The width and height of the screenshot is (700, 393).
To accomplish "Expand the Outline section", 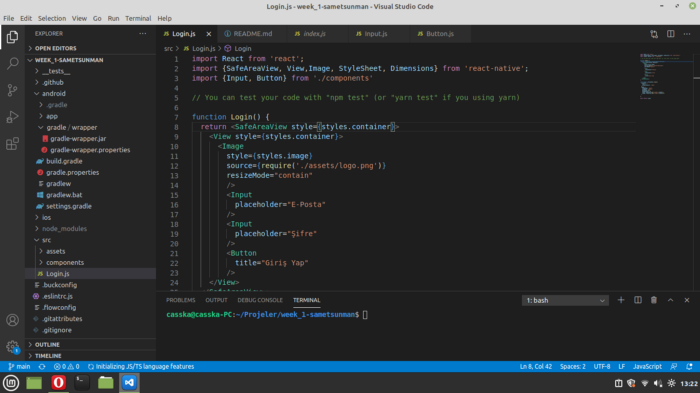I will coord(91,345).
